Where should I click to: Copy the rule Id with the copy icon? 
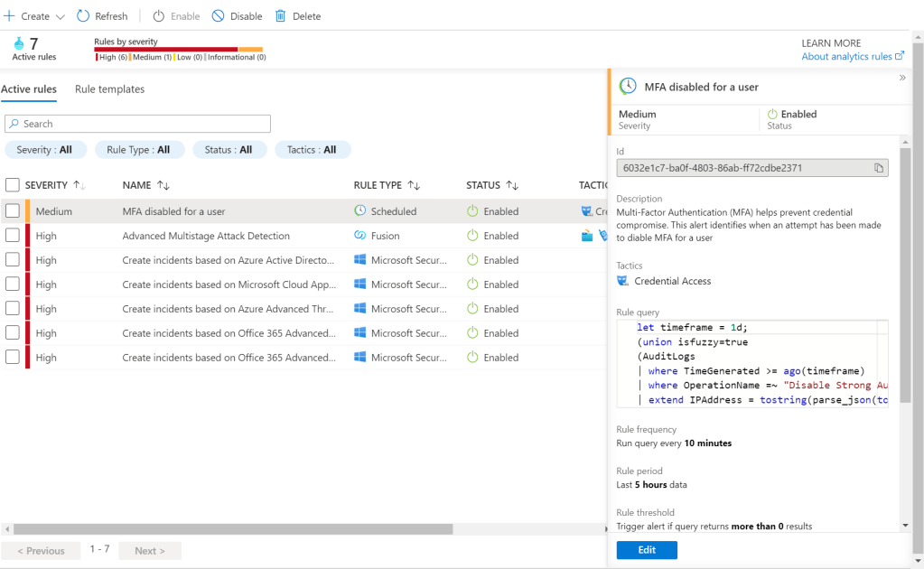coord(878,168)
